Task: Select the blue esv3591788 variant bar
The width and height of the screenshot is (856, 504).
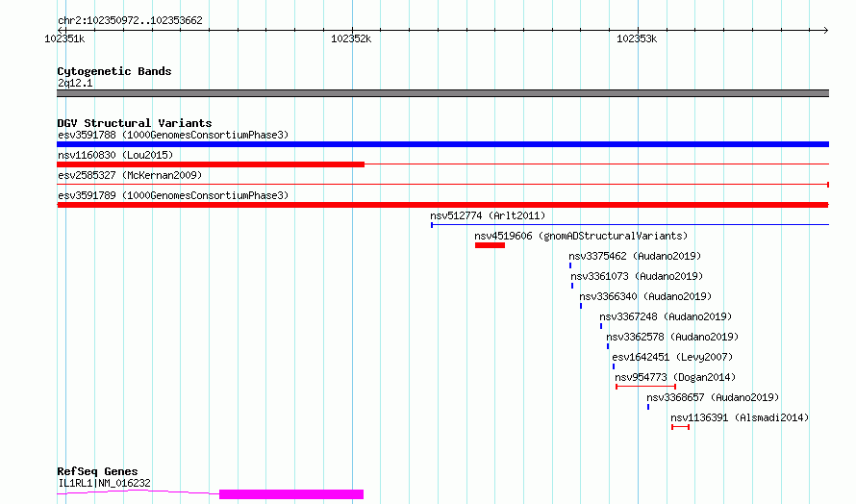Action: tap(442, 144)
